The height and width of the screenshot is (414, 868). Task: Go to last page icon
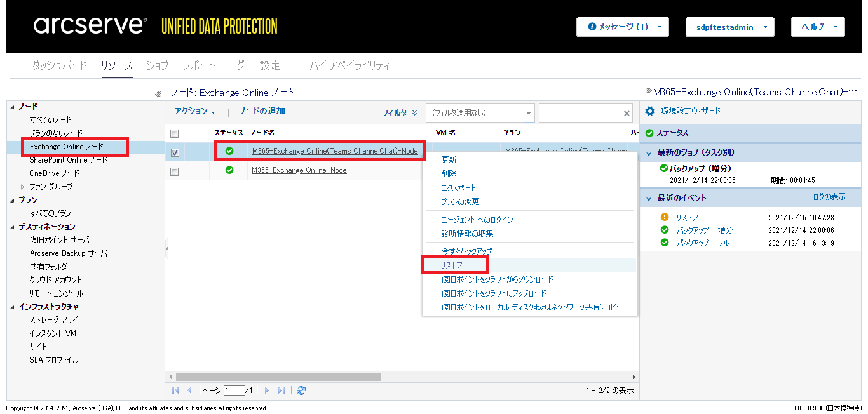click(x=281, y=391)
